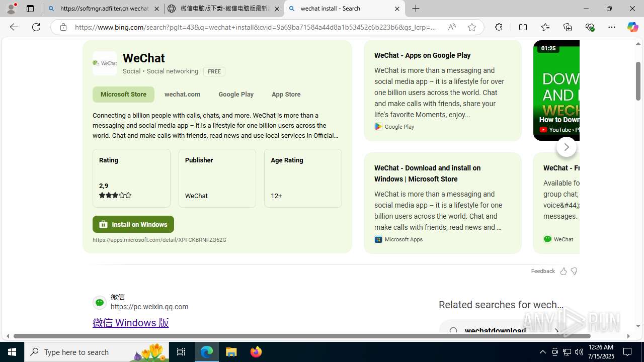This screenshot has width=644, height=362.
Task: View site information lock icon
Action: [63, 27]
